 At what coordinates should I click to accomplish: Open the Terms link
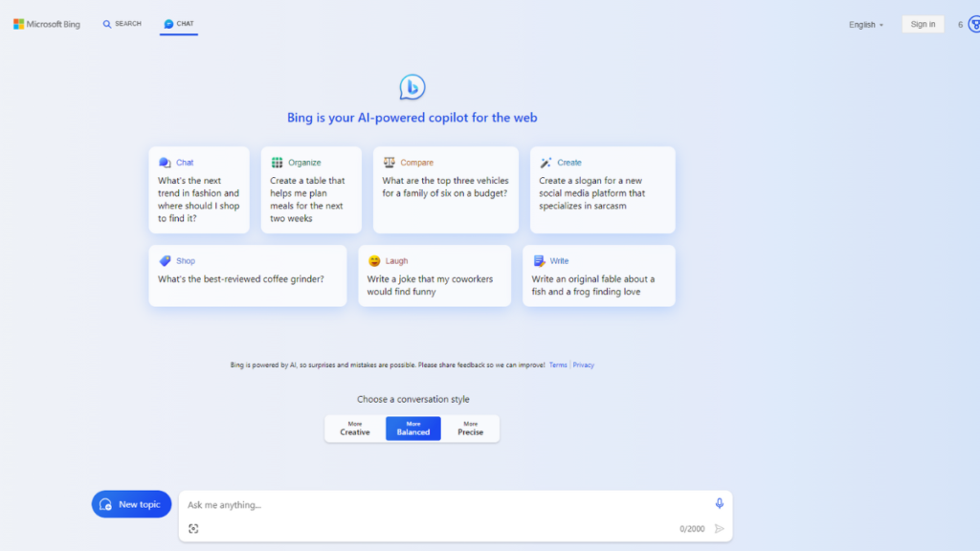click(x=558, y=364)
